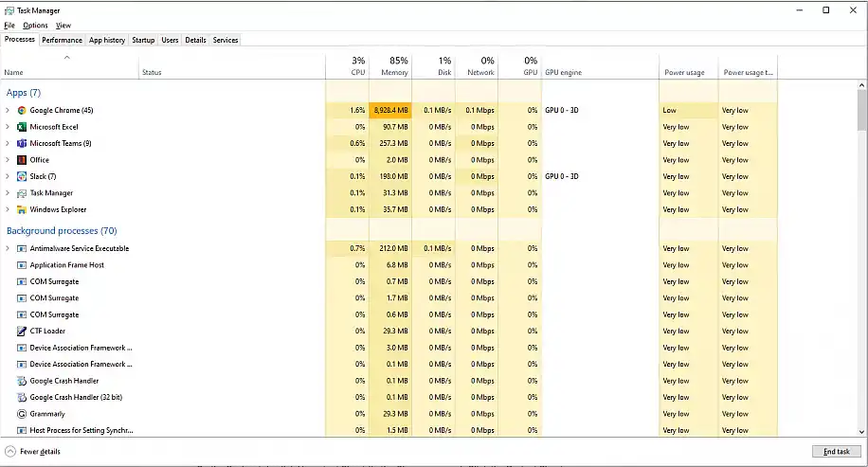Sort by the Power usage column header
The width and height of the screenshot is (868, 467).
coord(689,66)
